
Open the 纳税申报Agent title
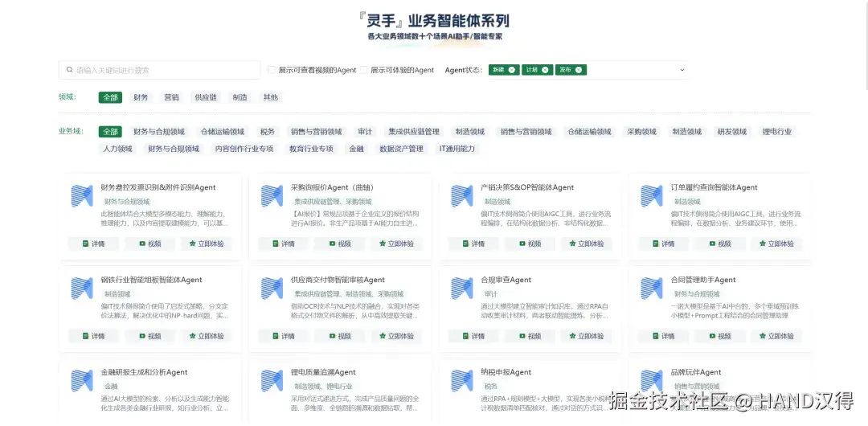tap(506, 372)
